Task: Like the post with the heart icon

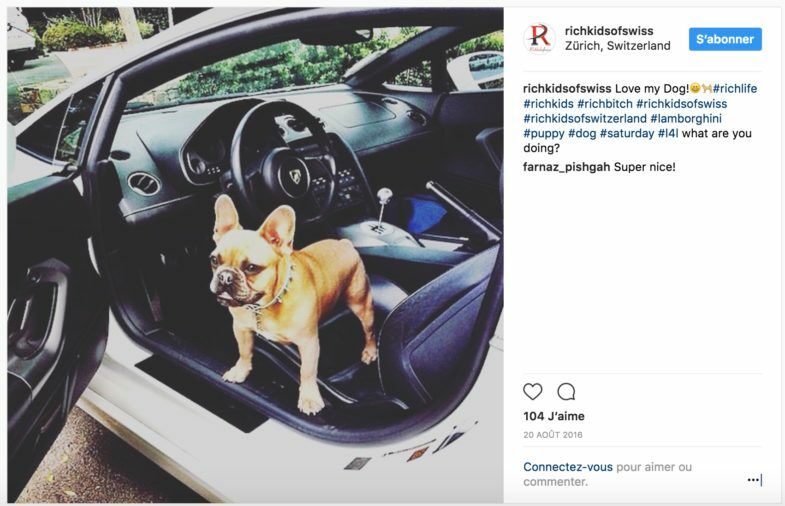Action: [533, 391]
